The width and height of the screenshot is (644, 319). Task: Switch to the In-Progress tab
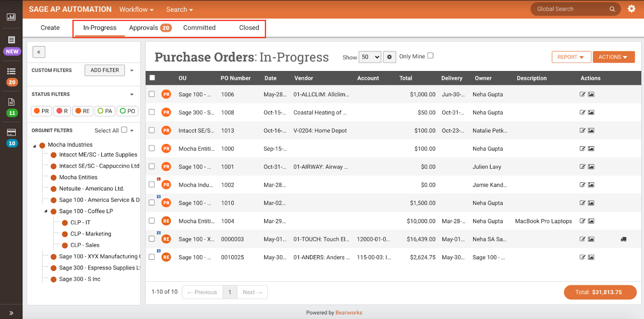100,27
